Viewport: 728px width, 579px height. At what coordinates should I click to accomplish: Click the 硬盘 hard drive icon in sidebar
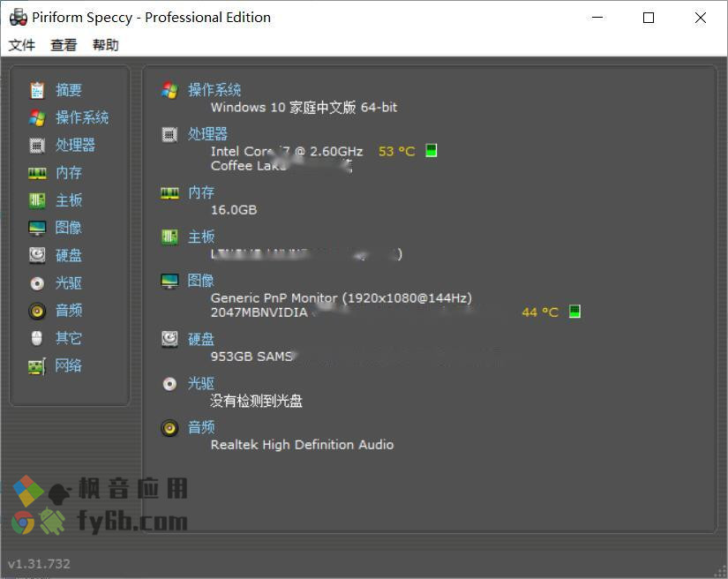37,255
